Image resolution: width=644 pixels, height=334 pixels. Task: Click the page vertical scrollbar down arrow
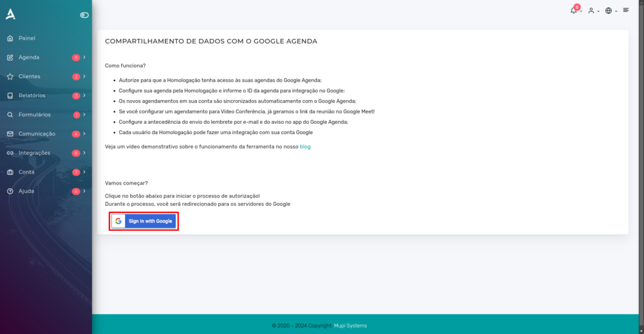(x=641, y=331)
